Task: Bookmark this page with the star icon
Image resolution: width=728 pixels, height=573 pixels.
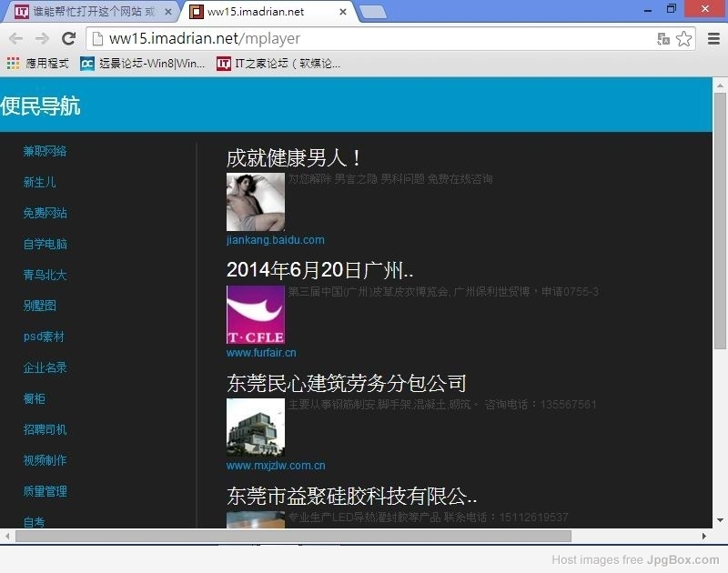Action: tap(683, 39)
